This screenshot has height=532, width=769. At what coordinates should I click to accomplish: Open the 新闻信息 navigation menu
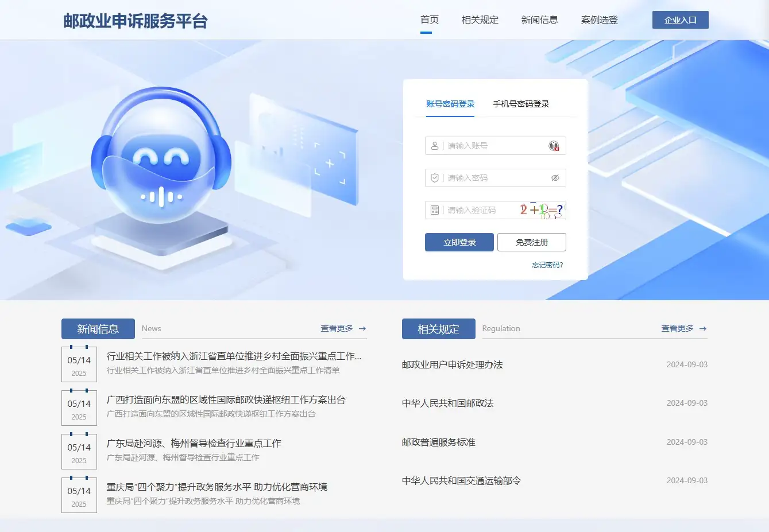click(539, 19)
